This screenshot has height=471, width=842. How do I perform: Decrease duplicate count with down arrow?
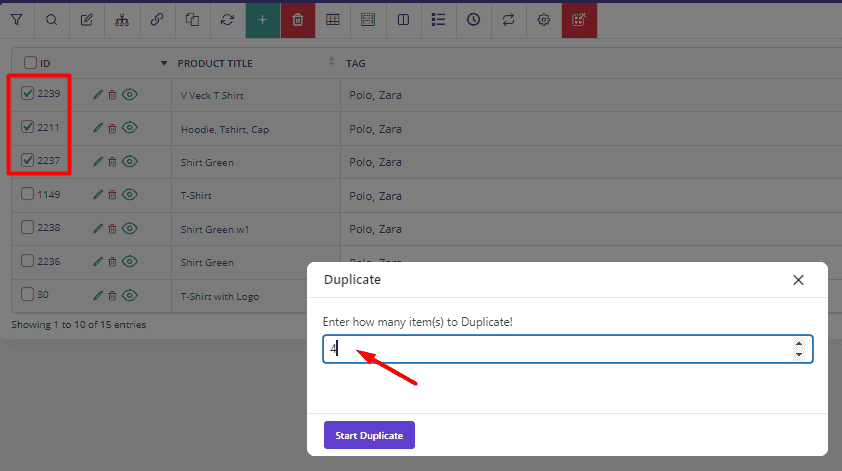799,354
